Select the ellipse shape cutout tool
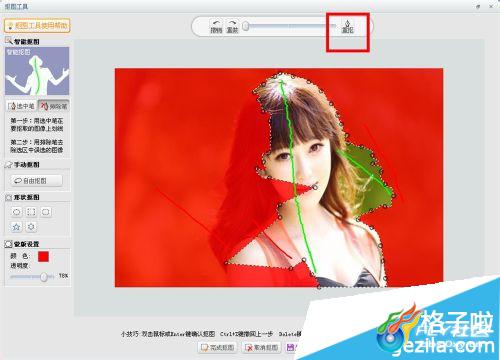 pyautogui.click(x=17, y=212)
